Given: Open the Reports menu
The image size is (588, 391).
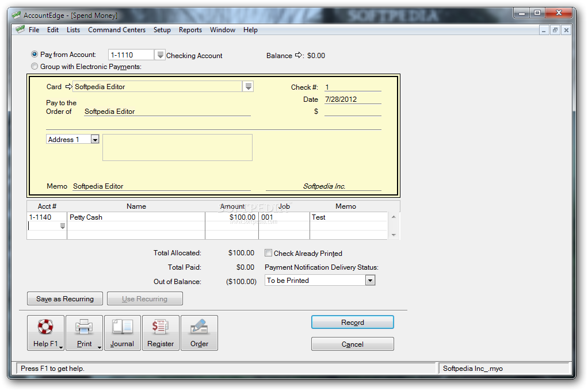Looking at the screenshot, I should click(x=190, y=30).
